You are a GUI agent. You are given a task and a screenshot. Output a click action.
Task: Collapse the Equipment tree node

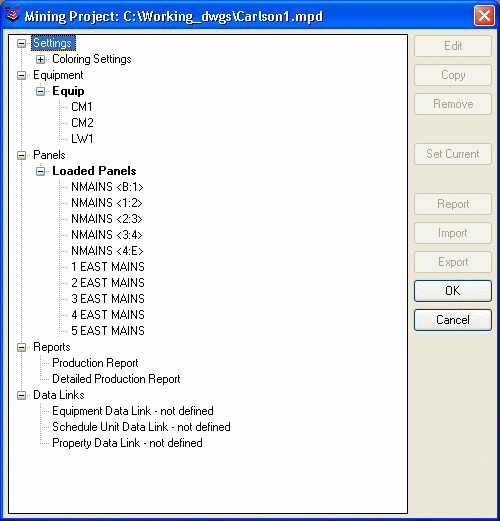pyautogui.click(x=21, y=75)
